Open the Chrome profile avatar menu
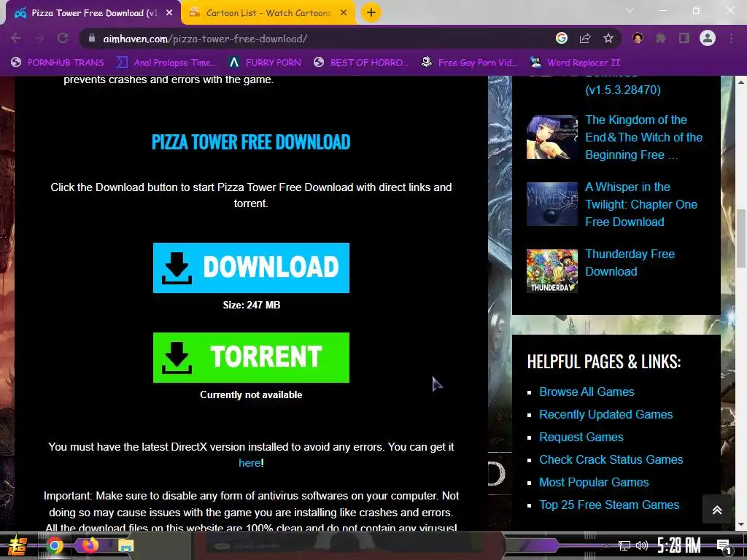This screenshot has height=560, width=747. pos(708,38)
